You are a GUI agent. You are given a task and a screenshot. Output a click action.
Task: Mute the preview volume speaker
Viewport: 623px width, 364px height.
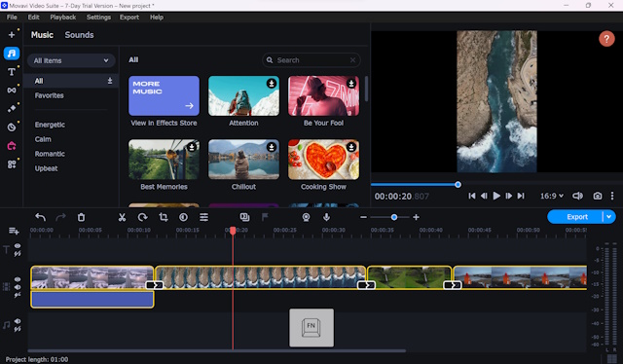[577, 196]
